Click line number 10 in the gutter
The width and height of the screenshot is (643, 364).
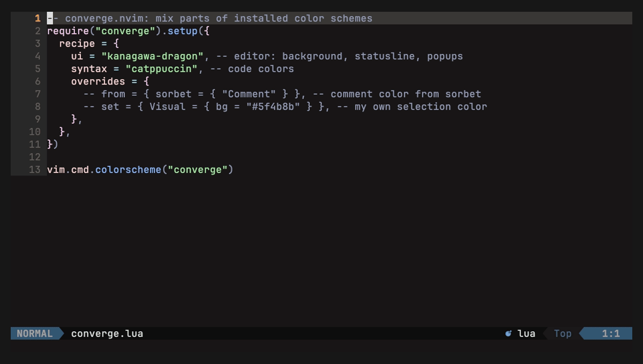coord(35,132)
